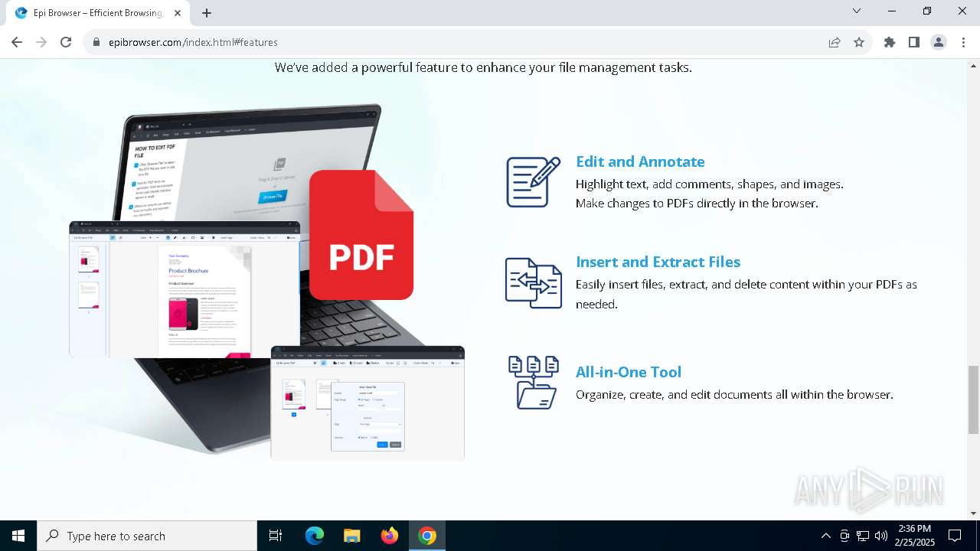Click the browser forward arrow
Image resolution: width=980 pixels, height=551 pixels.
point(42,42)
